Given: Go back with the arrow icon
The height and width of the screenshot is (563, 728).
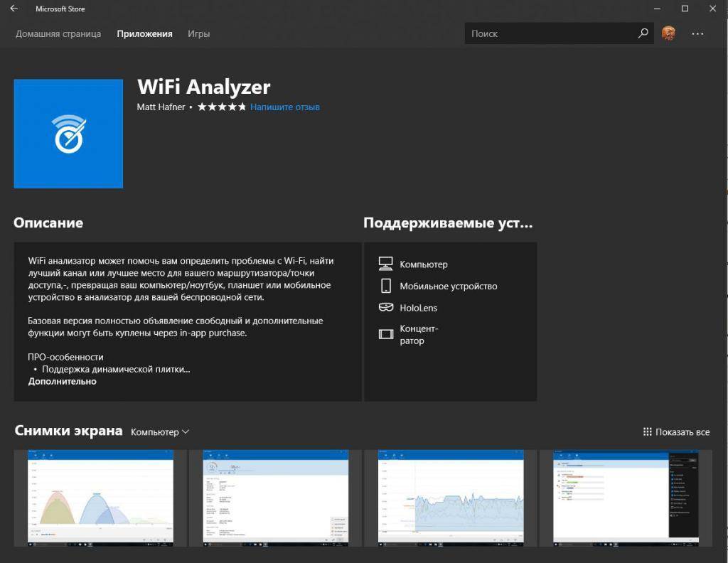Looking at the screenshot, I should (14, 9).
